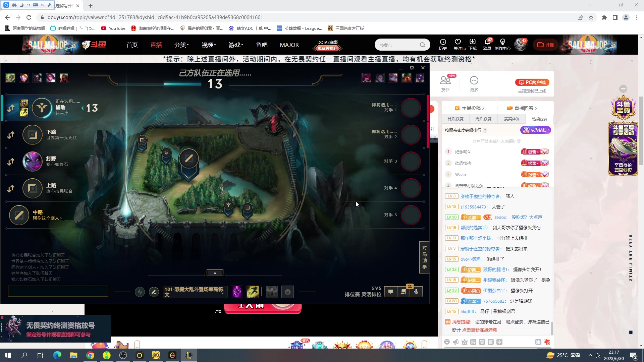Click the 消息 notification bell icon
Viewport: 644px width, 362px height.
point(487,43)
